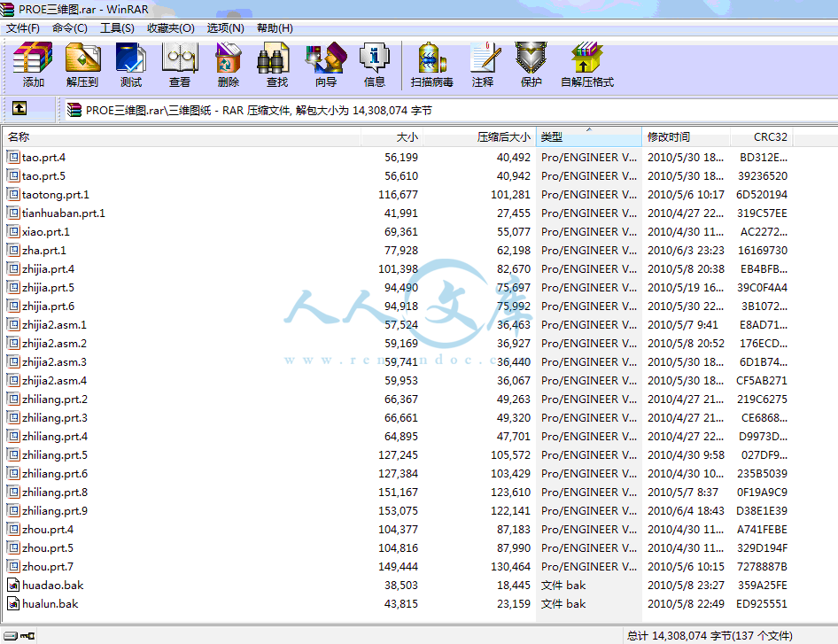Select file tao.prt.5
Image resolution: width=838 pixels, height=644 pixels.
(x=43, y=175)
